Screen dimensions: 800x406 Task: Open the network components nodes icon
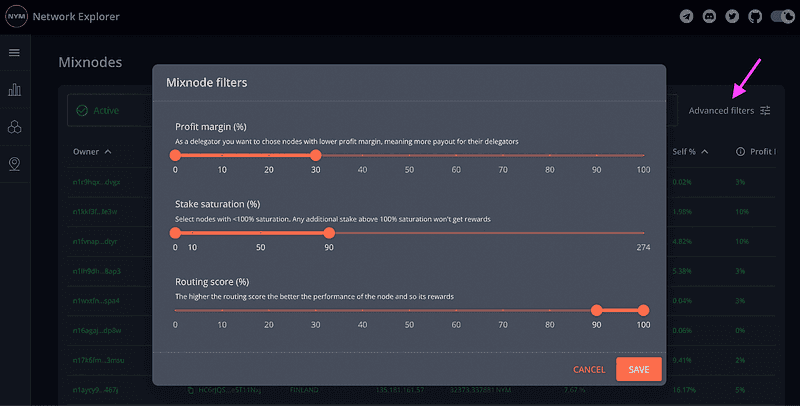pos(14,127)
